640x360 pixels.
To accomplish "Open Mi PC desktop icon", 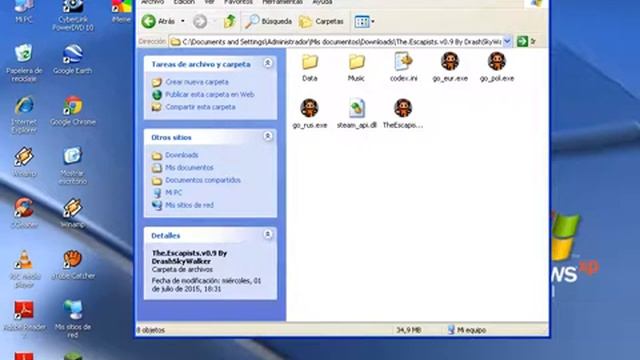I will (x=24, y=11).
